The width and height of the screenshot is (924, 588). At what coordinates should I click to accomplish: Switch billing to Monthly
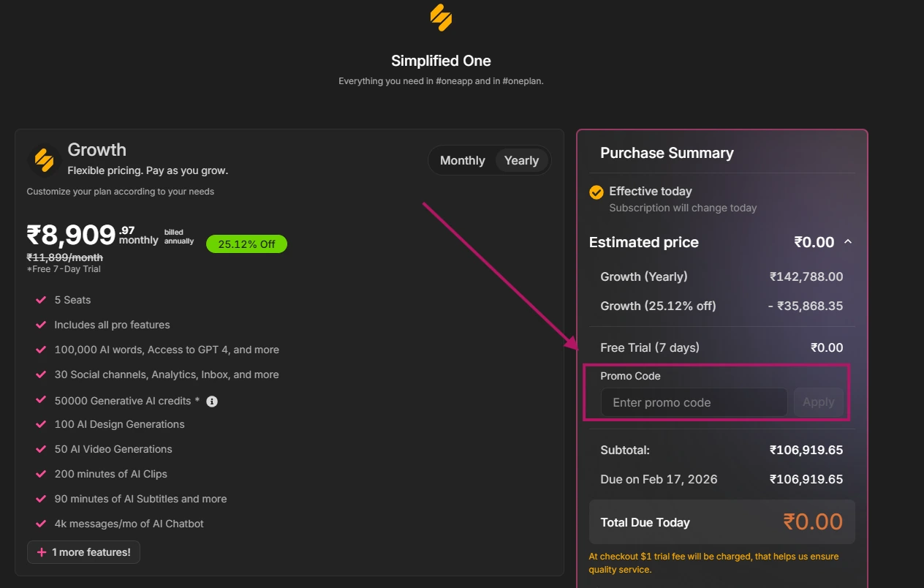coord(462,159)
